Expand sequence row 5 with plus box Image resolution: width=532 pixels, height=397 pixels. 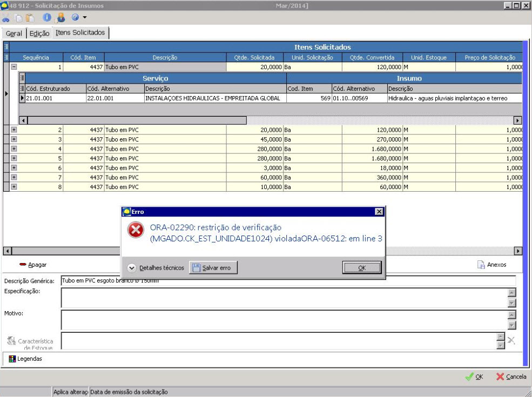click(14, 158)
